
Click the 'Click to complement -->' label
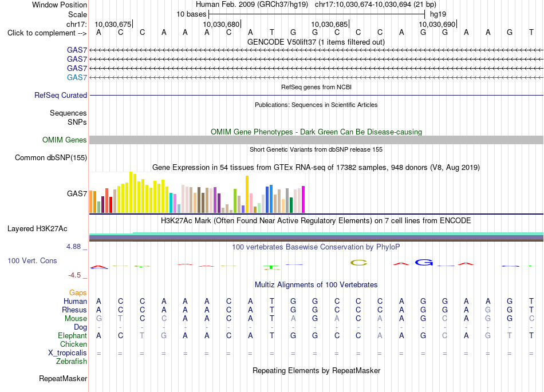[47, 33]
